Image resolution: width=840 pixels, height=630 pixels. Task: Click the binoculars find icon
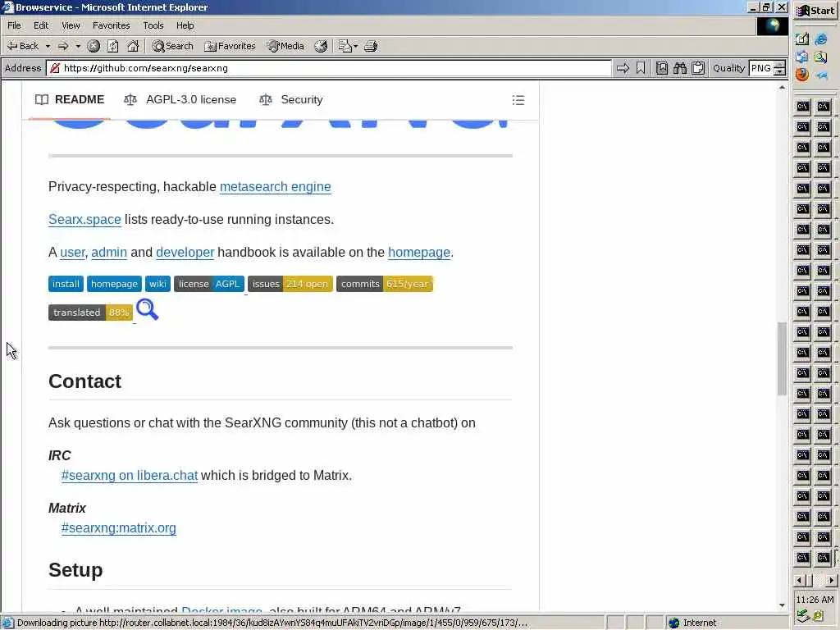pos(680,68)
